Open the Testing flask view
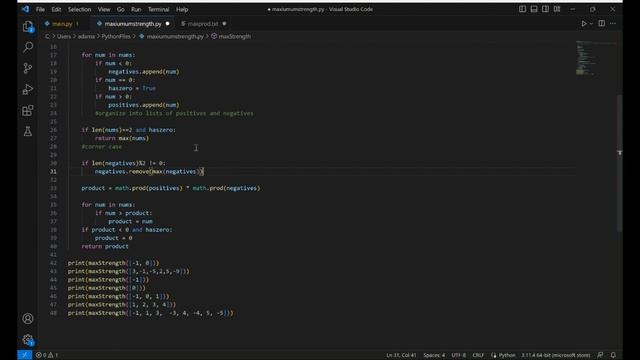Image resolution: width=640 pixels, height=360 pixels. click(x=28, y=131)
